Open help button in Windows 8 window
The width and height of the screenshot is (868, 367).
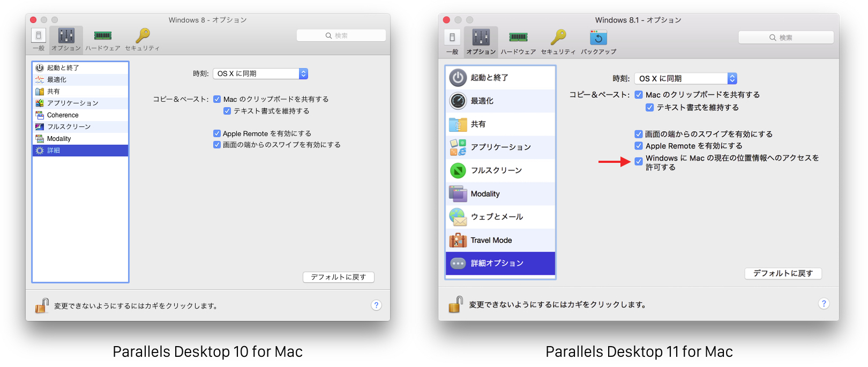point(377,305)
